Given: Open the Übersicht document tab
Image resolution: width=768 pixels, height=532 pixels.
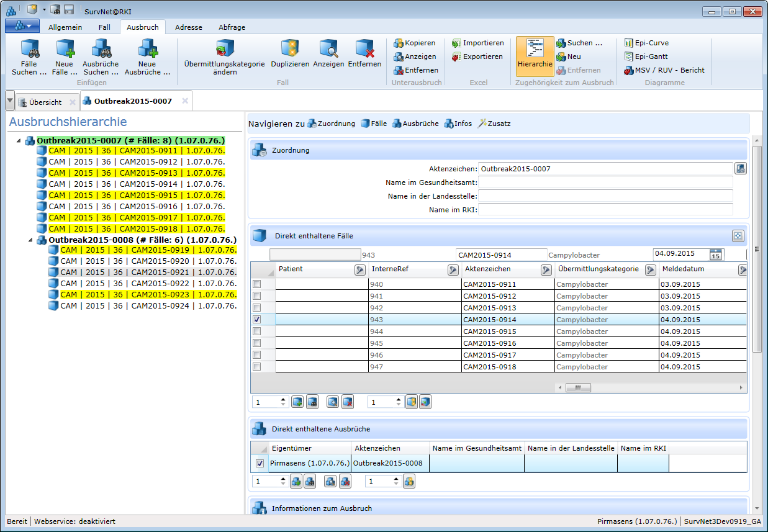Looking at the screenshot, I should [x=45, y=102].
